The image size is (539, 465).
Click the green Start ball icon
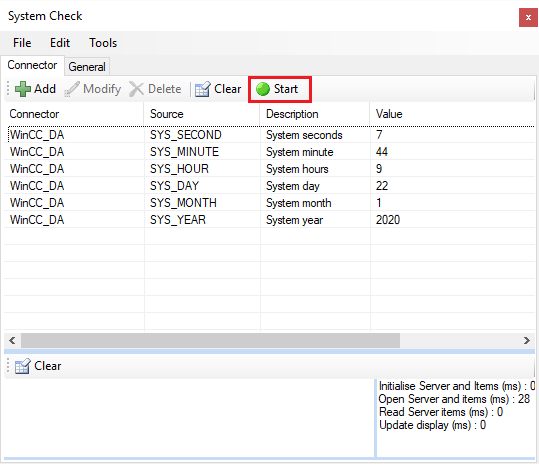coord(263,89)
